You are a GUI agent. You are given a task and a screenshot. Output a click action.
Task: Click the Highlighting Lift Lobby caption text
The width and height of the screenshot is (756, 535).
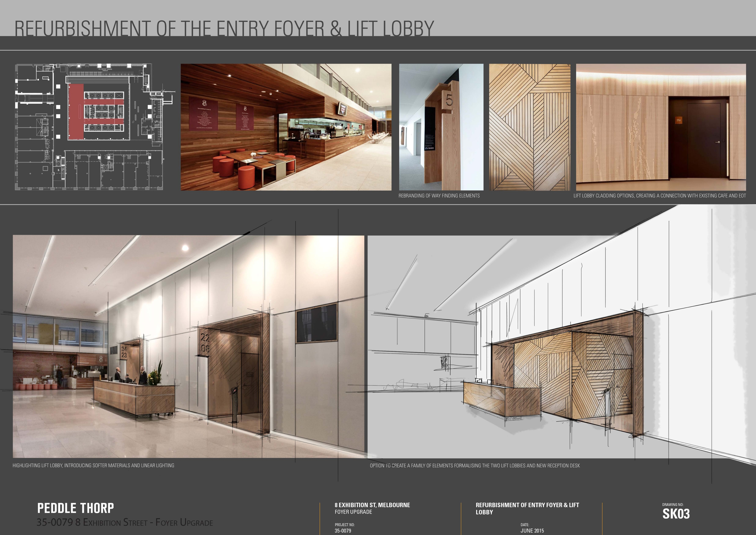point(93,465)
